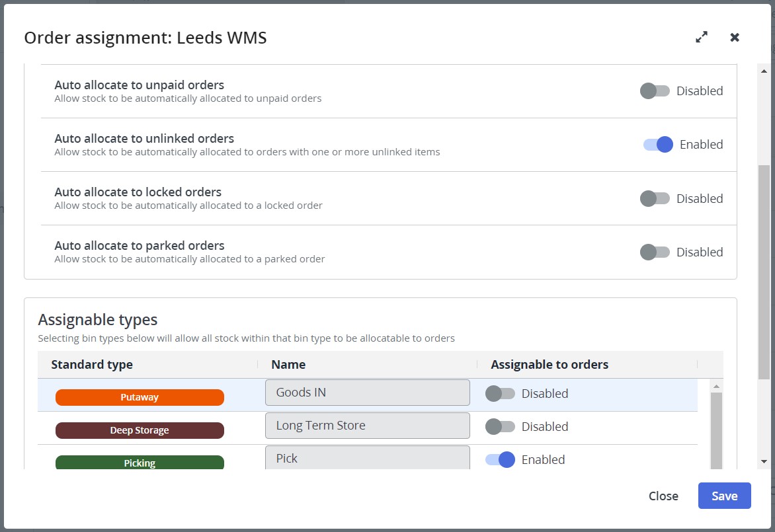Enable Goods IN assignable to orders
This screenshot has width=775, height=532.
click(x=500, y=394)
